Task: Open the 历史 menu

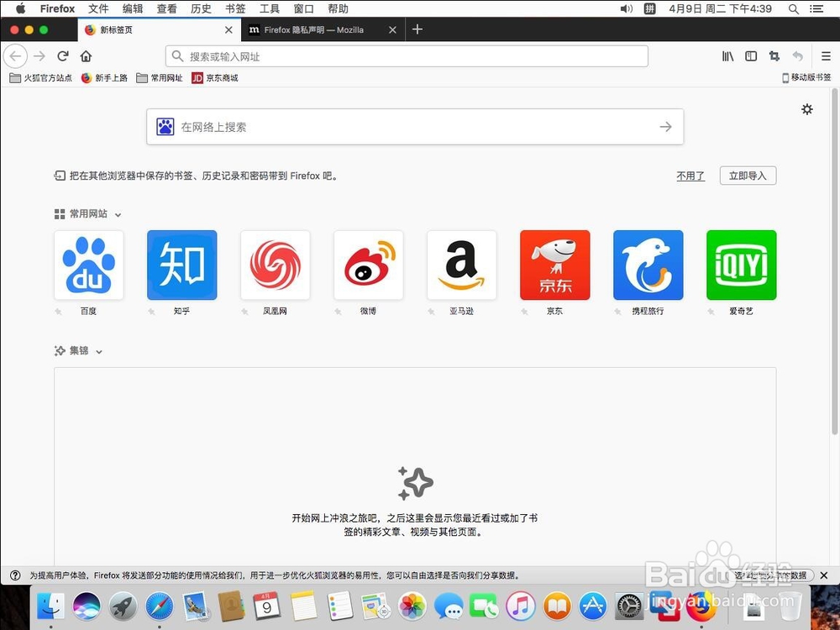Action: tap(201, 8)
